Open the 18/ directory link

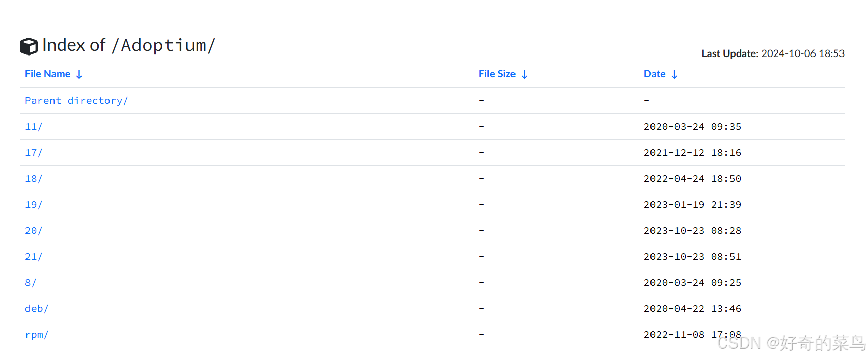[x=34, y=179]
